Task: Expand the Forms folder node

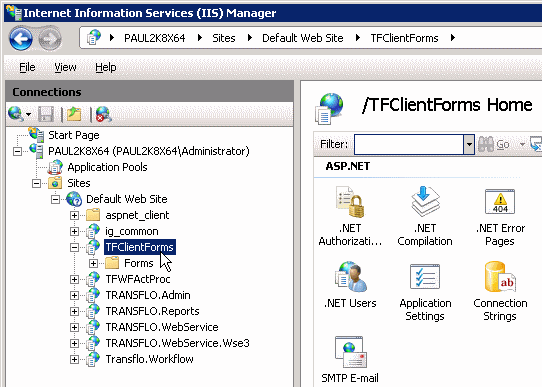Action: pyautogui.click(x=93, y=263)
